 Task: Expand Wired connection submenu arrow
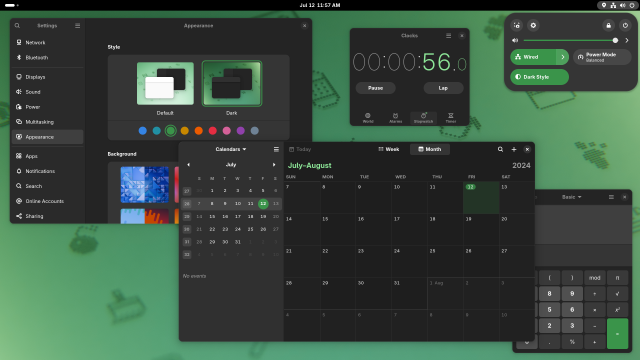(x=562, y=57)
